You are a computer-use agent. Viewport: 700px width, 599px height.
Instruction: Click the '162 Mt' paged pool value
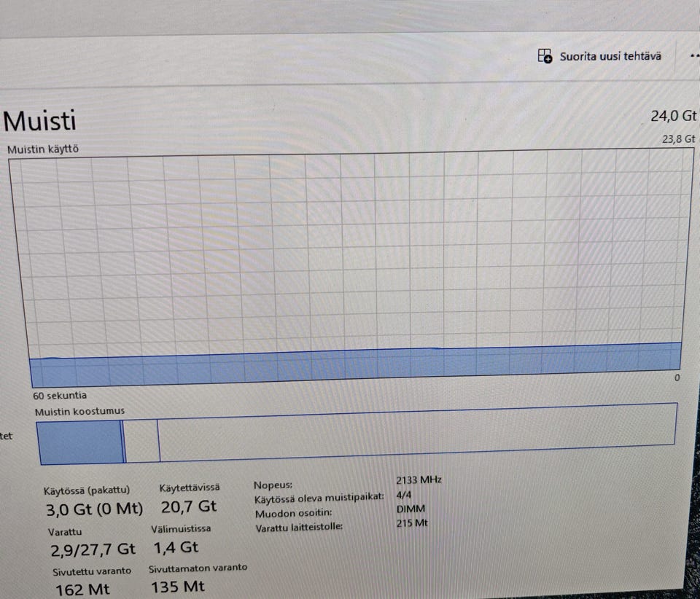(82, 590)
